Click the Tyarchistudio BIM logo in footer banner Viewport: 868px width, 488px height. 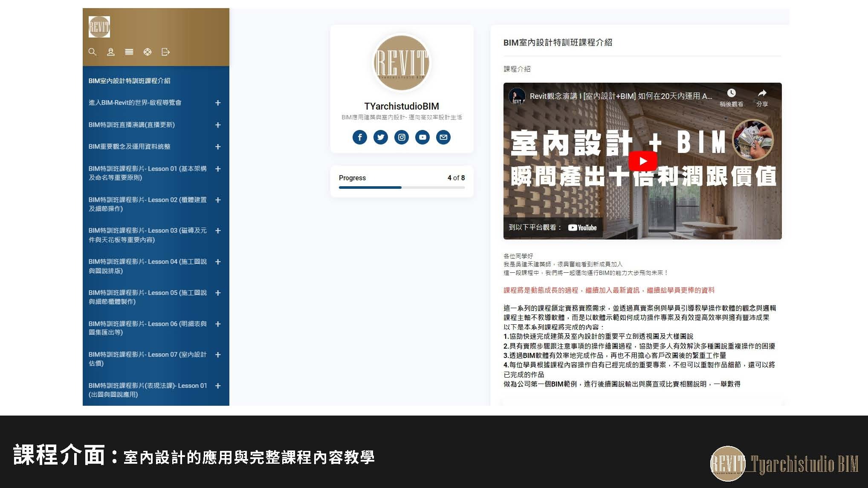(784, 464)
